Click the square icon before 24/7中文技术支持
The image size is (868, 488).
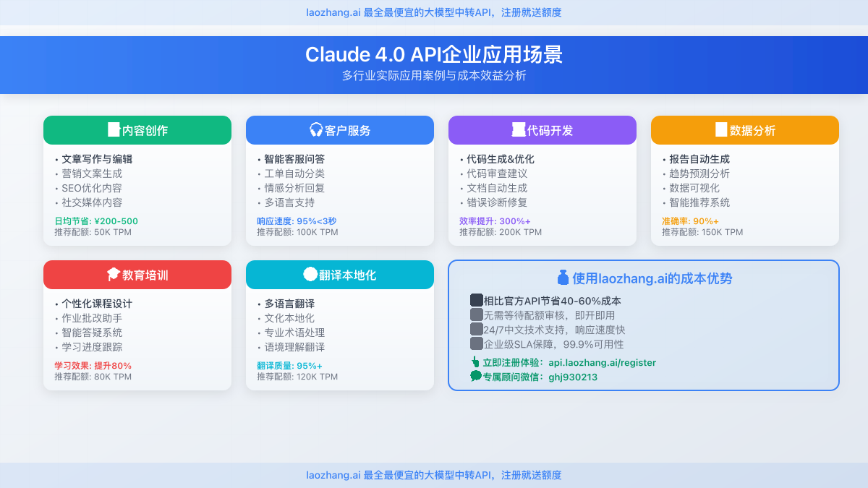pos(476,330)
